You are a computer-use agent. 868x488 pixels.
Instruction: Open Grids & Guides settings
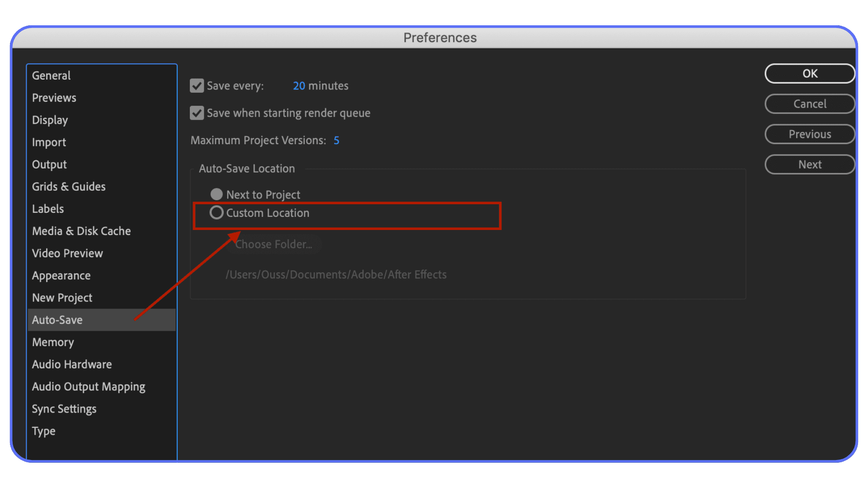tap(69, 186)
